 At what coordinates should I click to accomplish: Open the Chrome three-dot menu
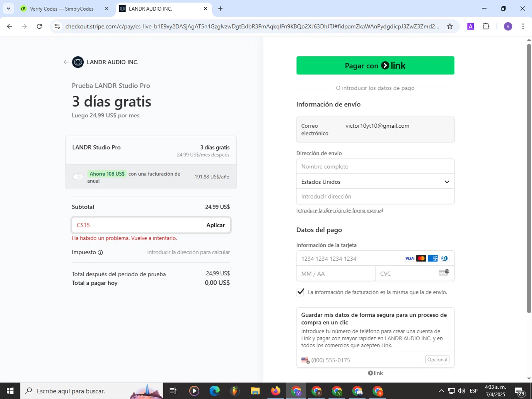(x=523, y=26)
